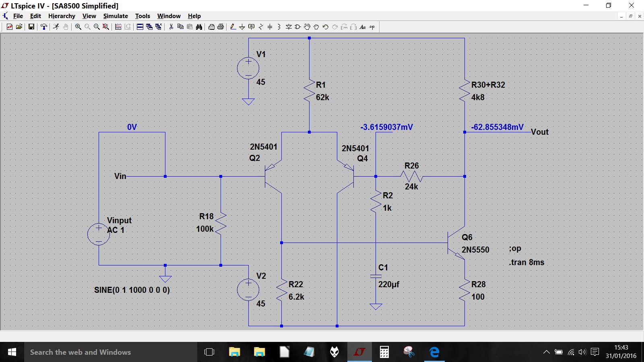This screenshot has height=362, width=644.
Task: Select the Label Net tool
Action: [x=251, y=27]
